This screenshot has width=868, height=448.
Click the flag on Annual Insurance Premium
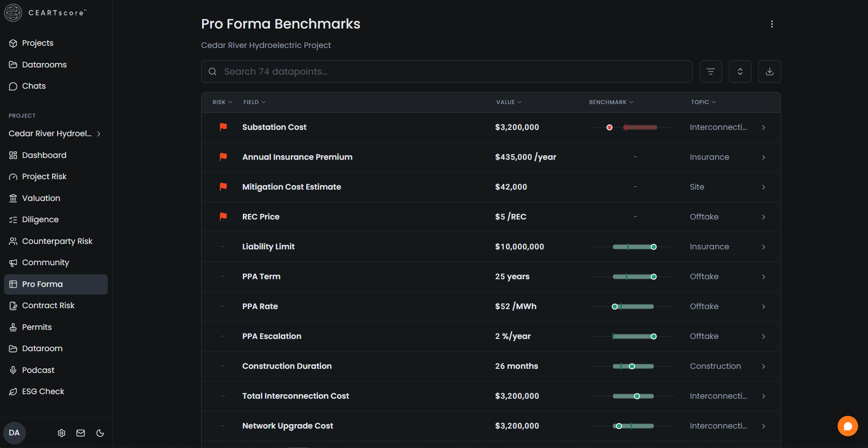click(x=223, y=157)
